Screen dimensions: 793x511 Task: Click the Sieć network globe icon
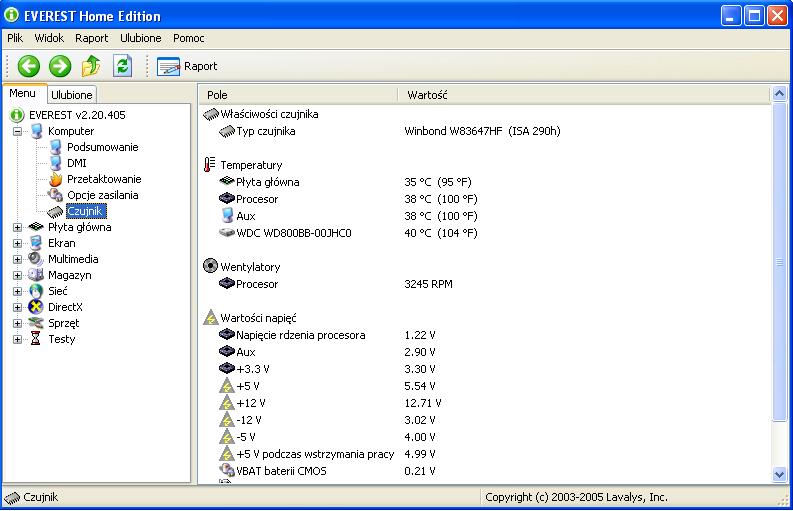point(36,291)
